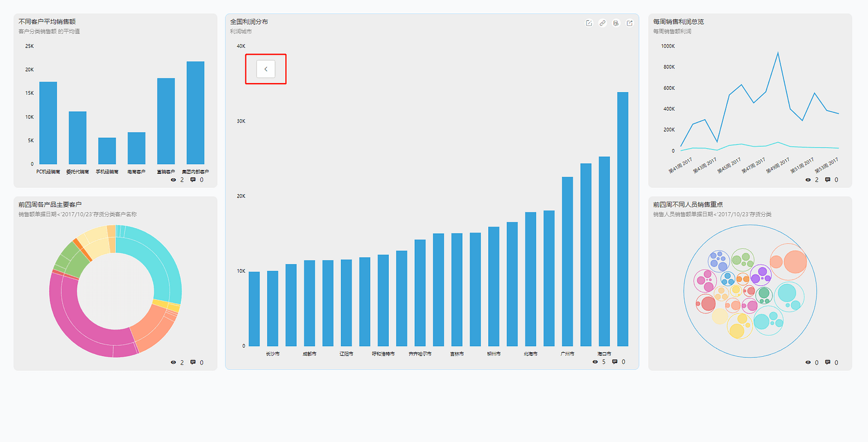Click the 25K axis value in customer chart
The image size is (868, 442).
coord(29,46)
